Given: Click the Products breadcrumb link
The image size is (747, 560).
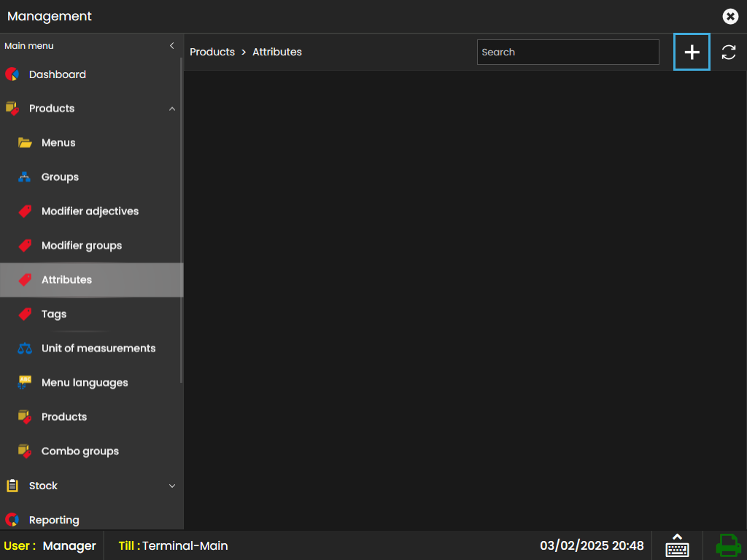Looking at the screenshot, I should point(212,52).
